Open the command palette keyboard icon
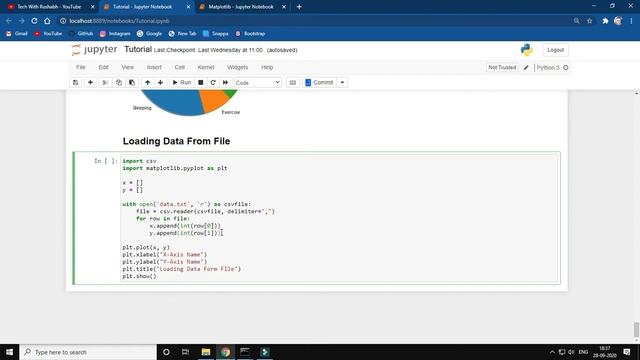The height and width of the screenshot is (360, 640). (x=293, y=82)
